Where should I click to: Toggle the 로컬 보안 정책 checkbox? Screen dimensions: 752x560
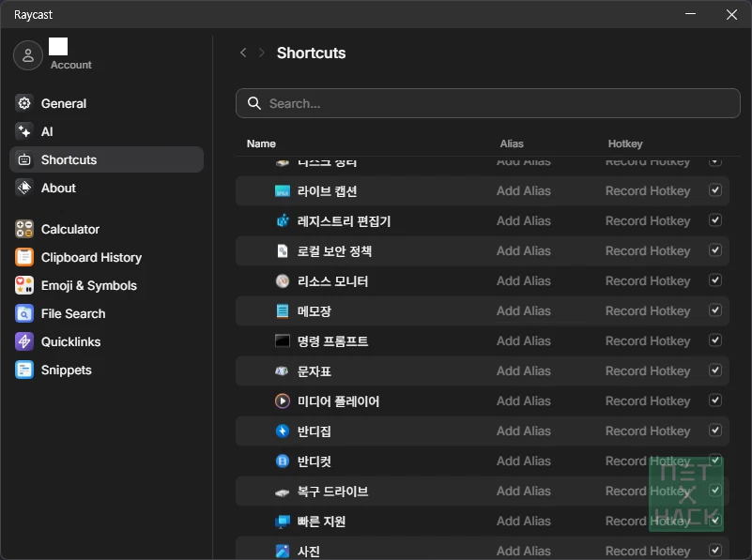(715, 250)
